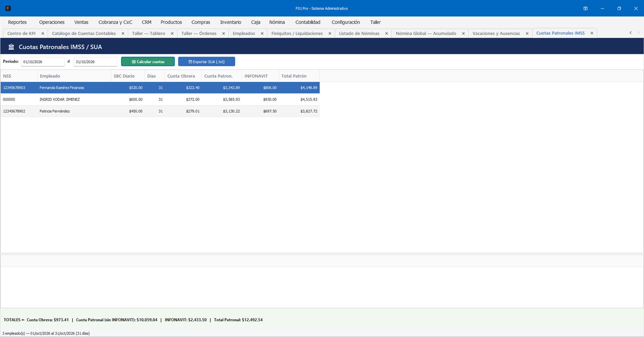Click the period start date field 01/10/2026
Screen dimensions: 644x337
pos(43,62)
